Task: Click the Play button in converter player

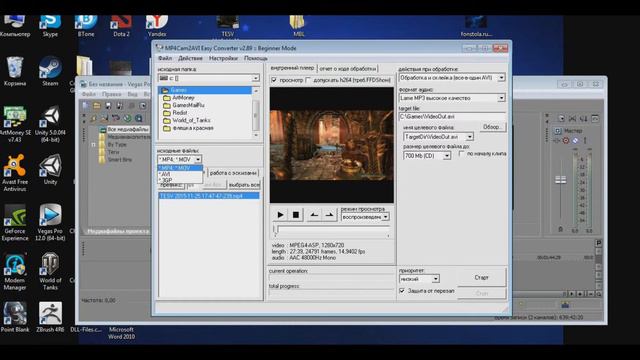Action: point(280,215)
